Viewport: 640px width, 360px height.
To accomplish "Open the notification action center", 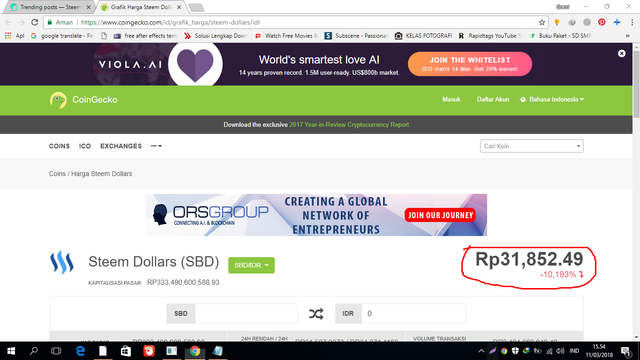I will (627, 351).
